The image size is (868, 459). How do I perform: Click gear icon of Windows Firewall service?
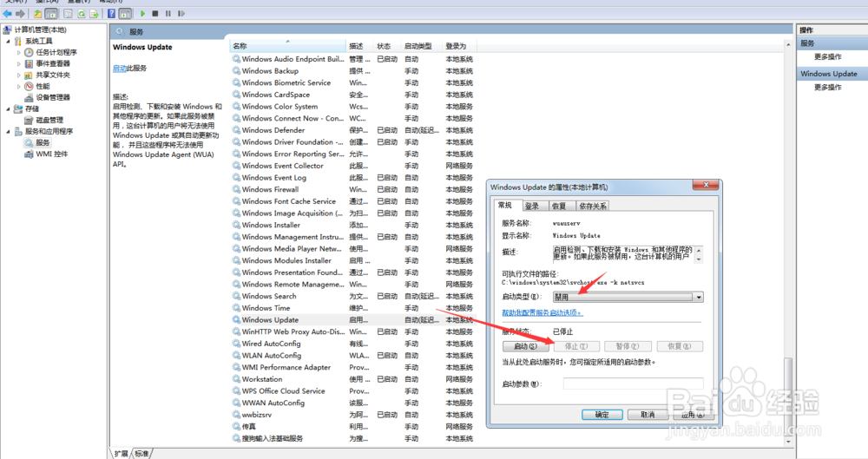coord(236,189)
